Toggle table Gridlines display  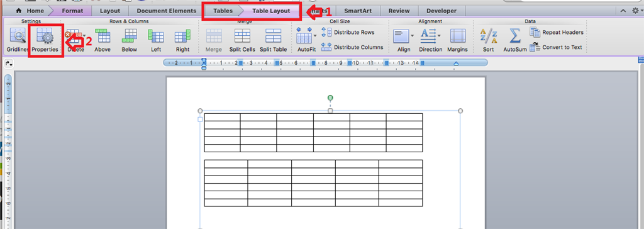pos(17,40)
